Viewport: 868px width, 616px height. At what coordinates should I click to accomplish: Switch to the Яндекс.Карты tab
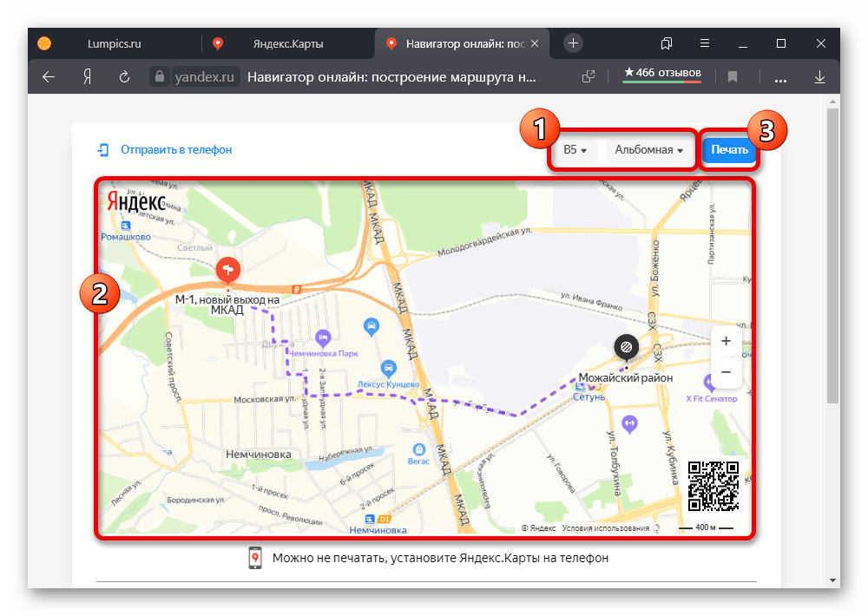(x=288, y=43)
